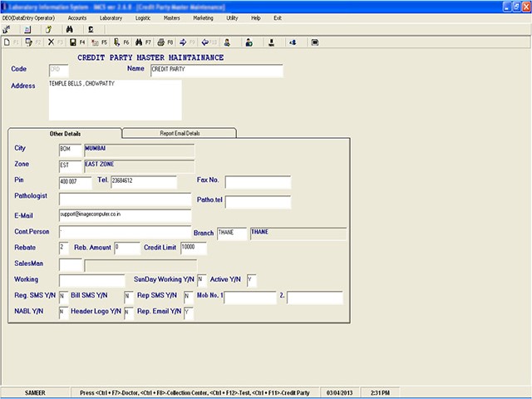532x399 pixels.
Task: Open the Exit menu
Action: [278, 18]
